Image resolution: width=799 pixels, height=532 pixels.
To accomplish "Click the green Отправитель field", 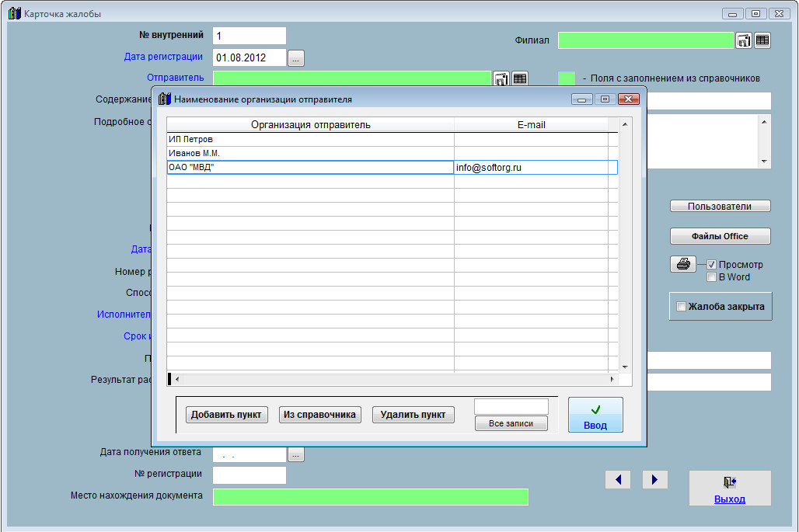I will [352, 79].
